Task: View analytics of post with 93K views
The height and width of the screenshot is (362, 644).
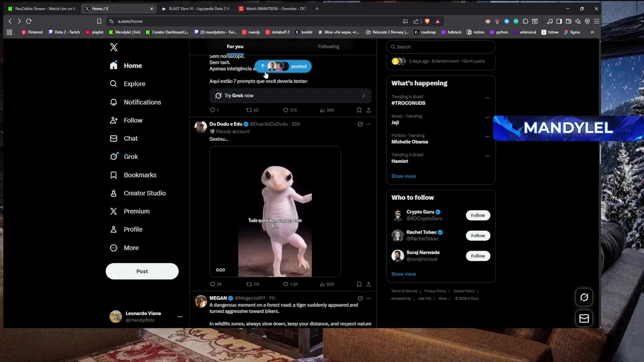Action: pyautogui.click(x=327, y=284)
